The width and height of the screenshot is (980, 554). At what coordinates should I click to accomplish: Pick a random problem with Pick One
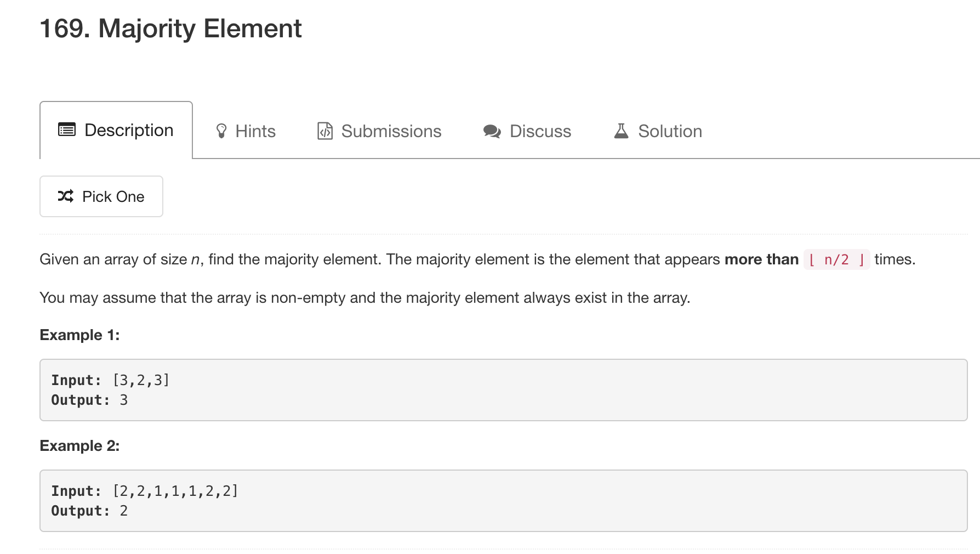[x=101, y=196]
